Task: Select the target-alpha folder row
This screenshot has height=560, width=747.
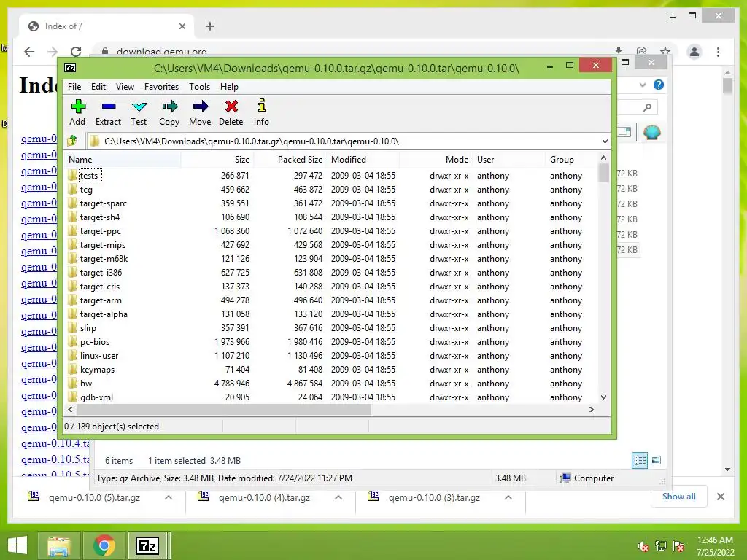Action: click(330, 314)
